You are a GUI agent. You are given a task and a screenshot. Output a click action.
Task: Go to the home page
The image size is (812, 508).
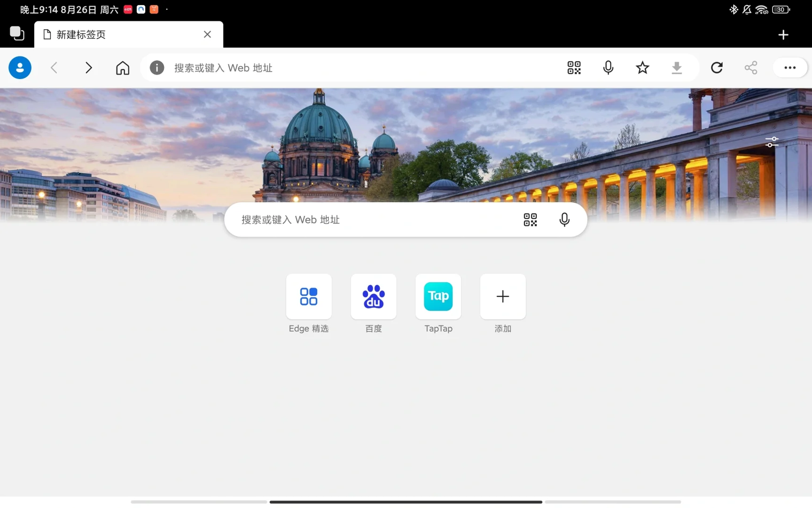[123, 68]
